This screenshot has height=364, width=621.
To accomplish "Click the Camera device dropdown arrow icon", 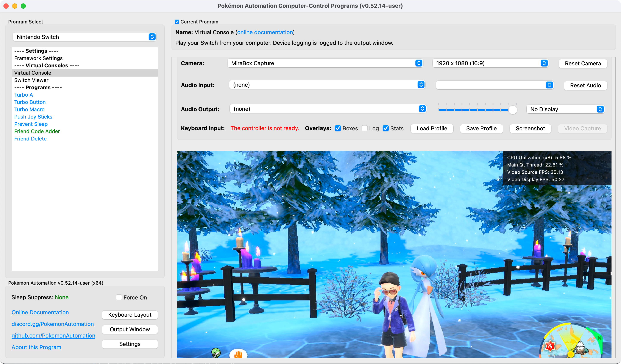I will coord(418,63).
